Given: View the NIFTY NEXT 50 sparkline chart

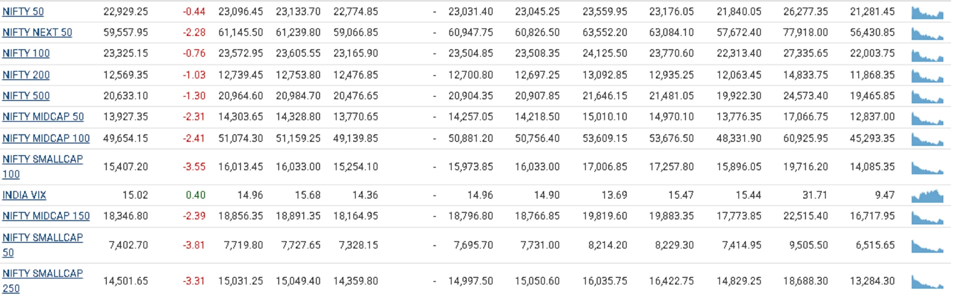Looking at the screenshot, I should 927,34.
